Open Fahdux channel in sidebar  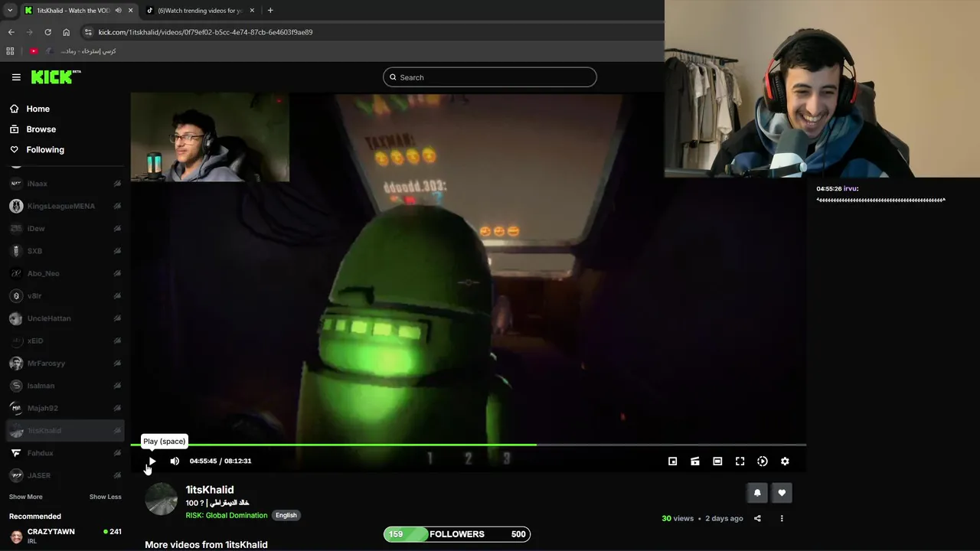(64, 453)
